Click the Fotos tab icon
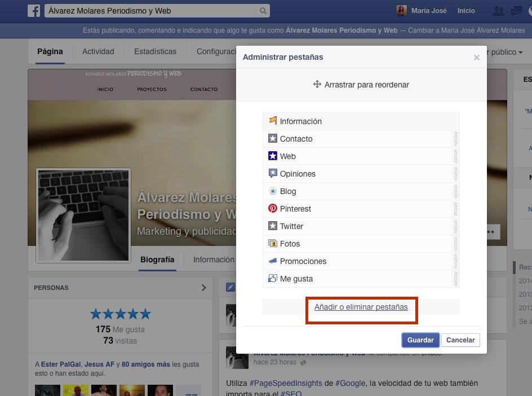Image resolution: width=532 pixels, height=396 pixels. point(273,244)
